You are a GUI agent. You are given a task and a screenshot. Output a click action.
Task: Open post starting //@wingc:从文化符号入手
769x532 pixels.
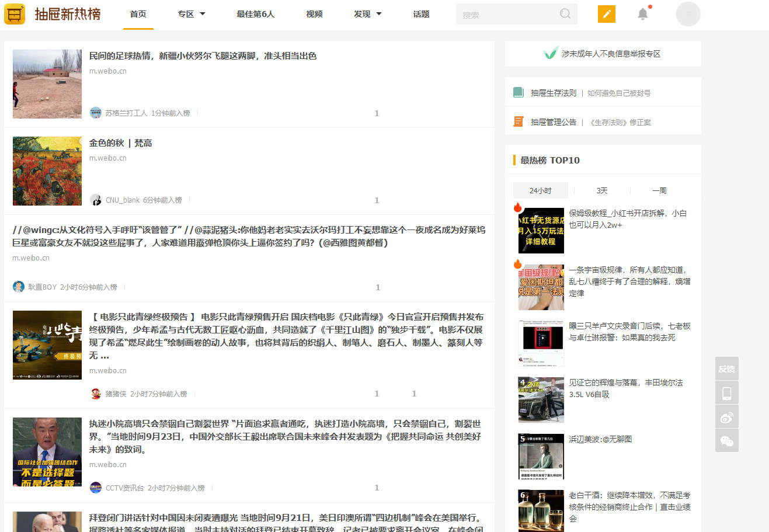(x=249, y=237)
